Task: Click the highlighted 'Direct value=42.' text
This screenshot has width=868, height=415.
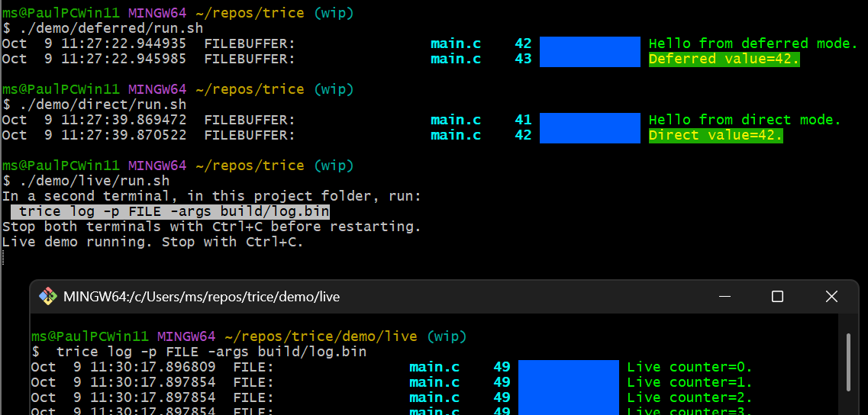Action: click(716, 135)
